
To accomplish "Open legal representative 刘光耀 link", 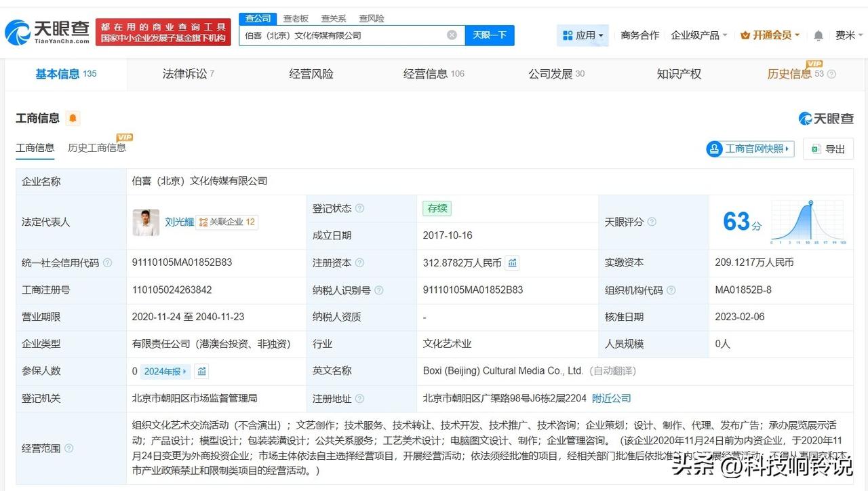I will pyautogui.click(x=179, y=222).
